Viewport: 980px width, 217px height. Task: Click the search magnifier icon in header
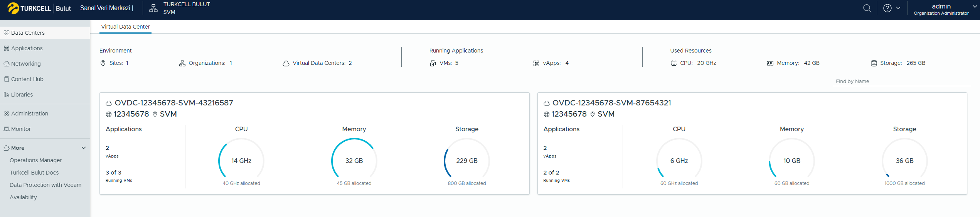[x=867, y=8]
